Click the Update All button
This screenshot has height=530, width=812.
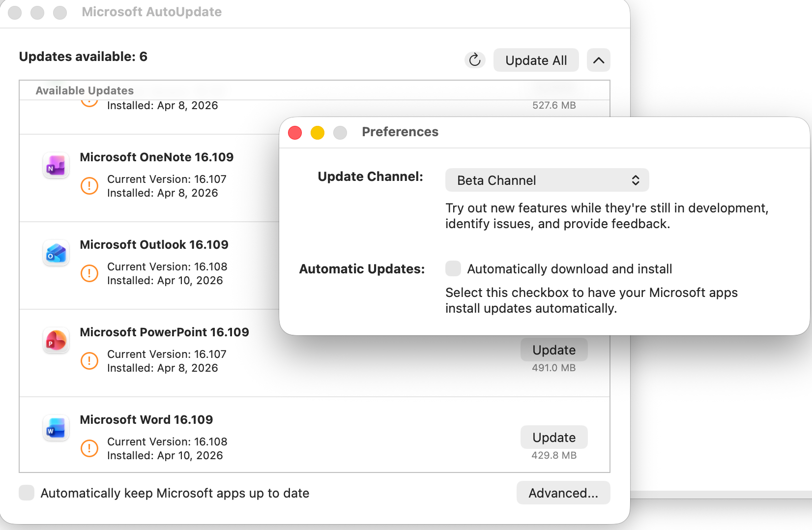(536, 60)
